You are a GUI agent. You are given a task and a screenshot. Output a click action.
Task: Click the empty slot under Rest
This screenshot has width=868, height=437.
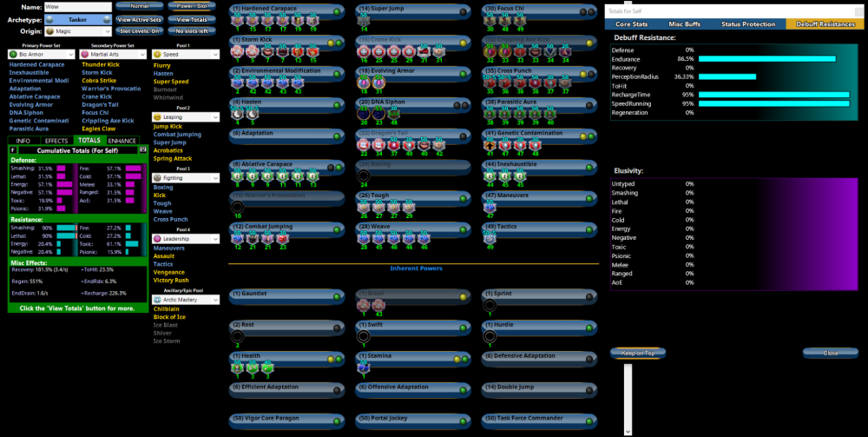(237, 336)
